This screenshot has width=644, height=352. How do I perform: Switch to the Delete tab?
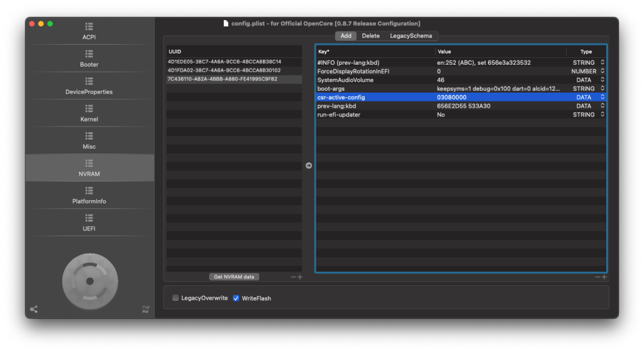click(370, 36)
